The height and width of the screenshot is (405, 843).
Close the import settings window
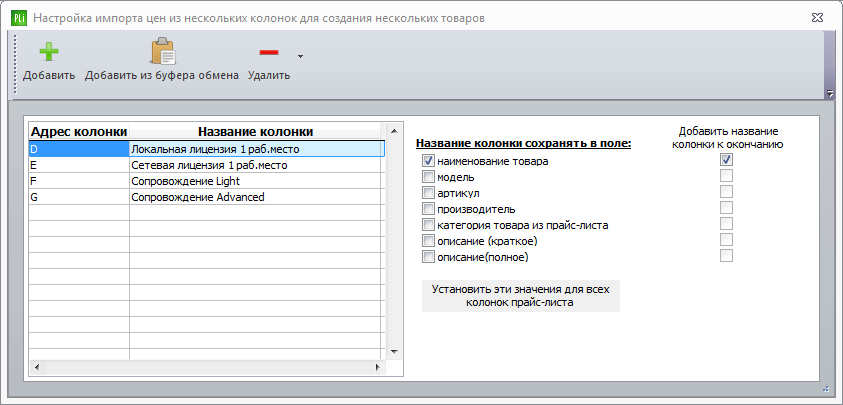818,18
